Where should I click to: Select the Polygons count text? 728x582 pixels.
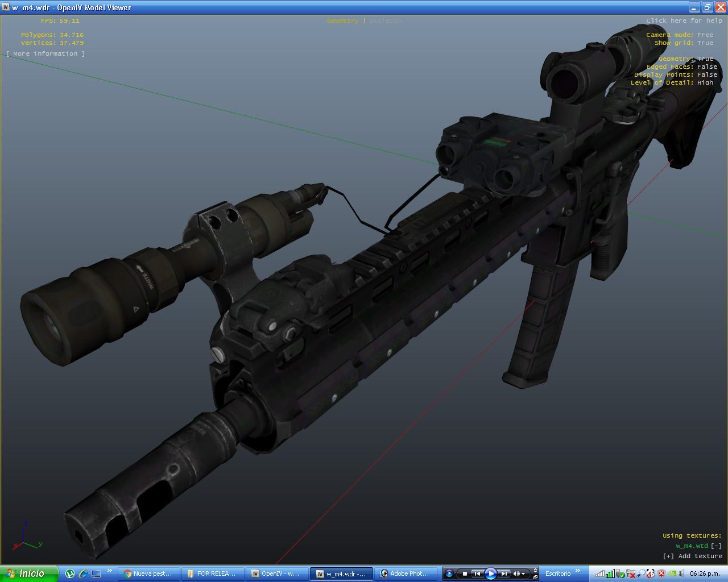tap(52, 35)
